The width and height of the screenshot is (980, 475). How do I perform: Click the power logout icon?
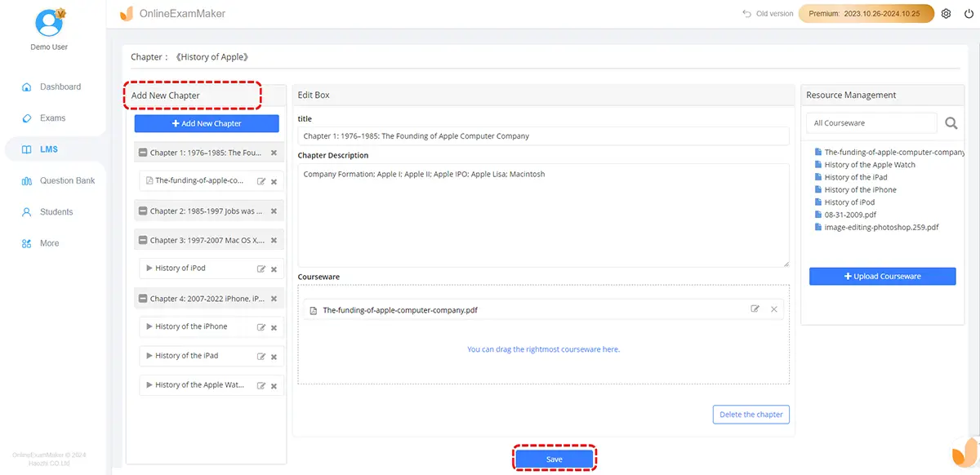click(969, 14)
